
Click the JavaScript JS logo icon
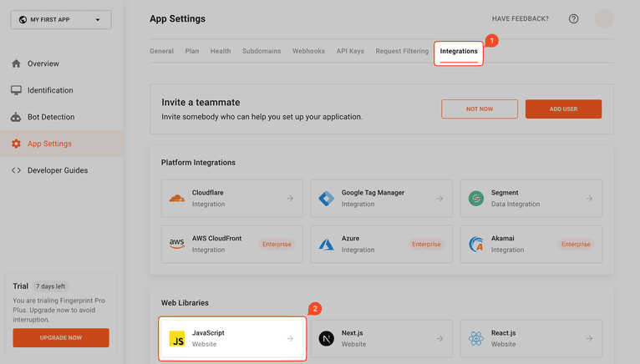click(177, 339)
